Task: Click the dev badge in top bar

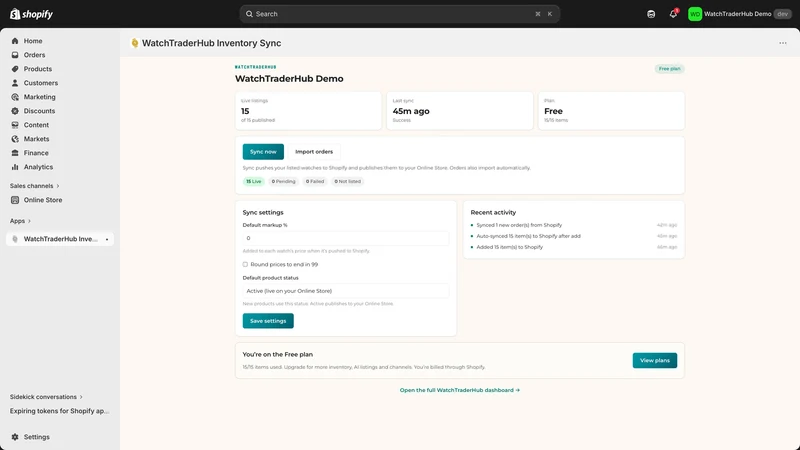Action: click(x=782, y=14)
